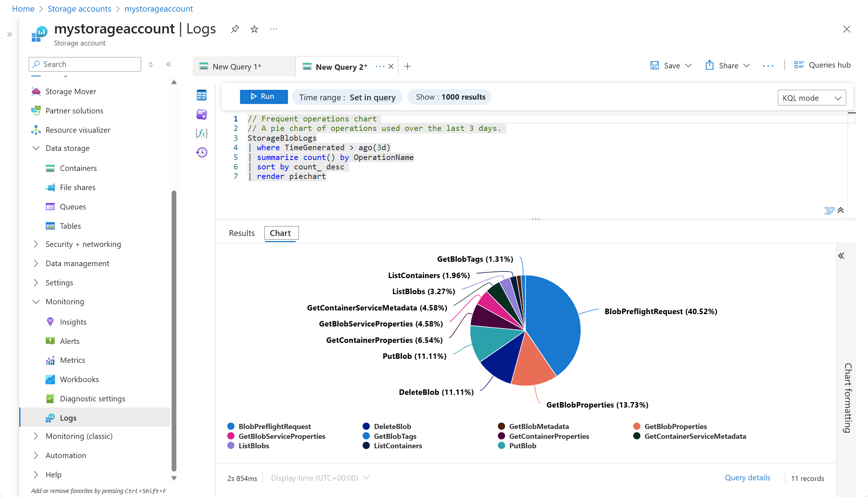This screenshot has height=497, width=868.
Task: Open the Functions panel icon
Action: (201, 133)
